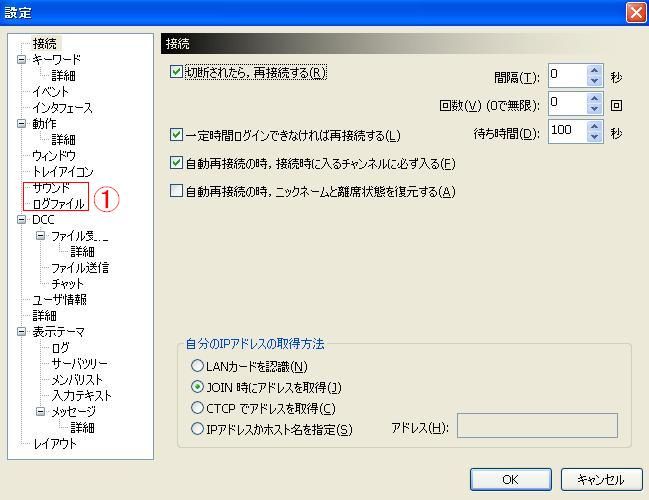
Task: Open サーバツリー theme settings
Action: [79, 363]
